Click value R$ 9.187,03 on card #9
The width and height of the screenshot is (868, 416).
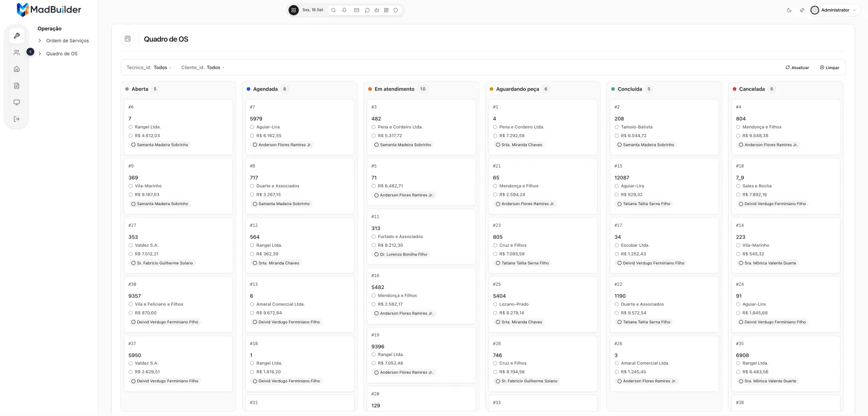tap(147, 195)
